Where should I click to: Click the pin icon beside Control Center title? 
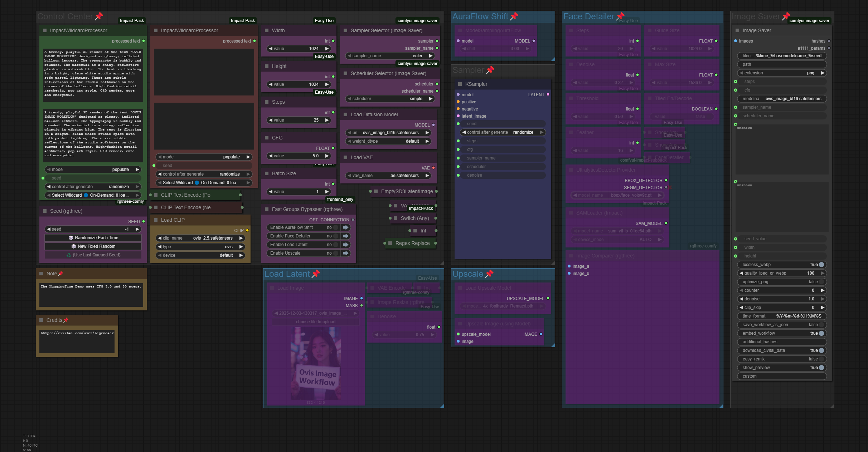pyautogui.click(x=99, y=16)
